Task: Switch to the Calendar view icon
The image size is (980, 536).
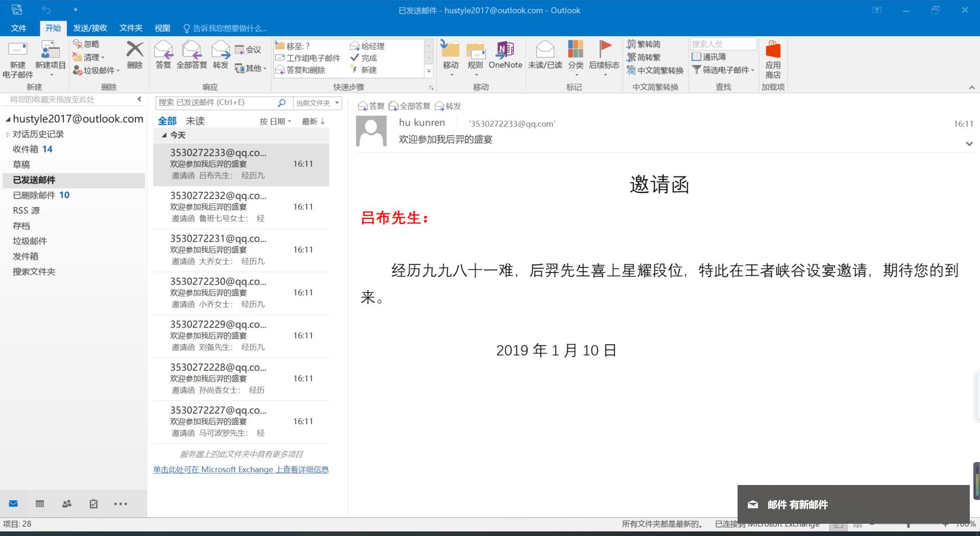Action: tap(39, 503)
